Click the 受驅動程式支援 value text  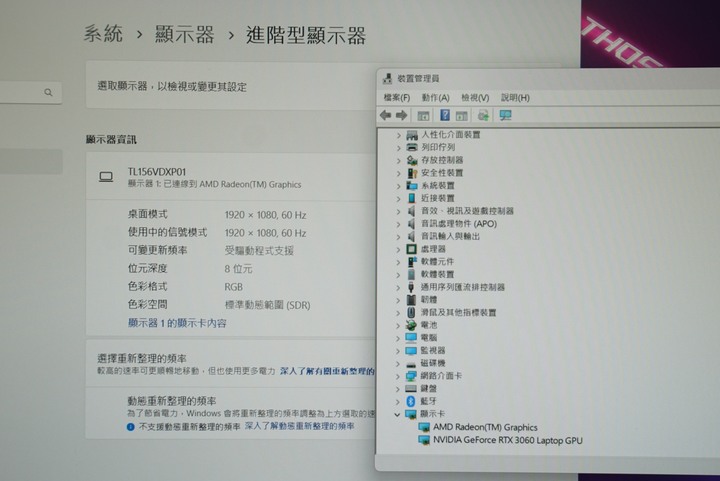(x=259, y=251)
